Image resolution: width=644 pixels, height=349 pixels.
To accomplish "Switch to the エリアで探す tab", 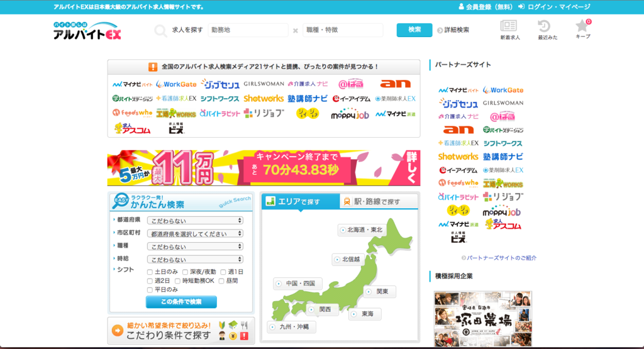I will [x=301, y=201].
